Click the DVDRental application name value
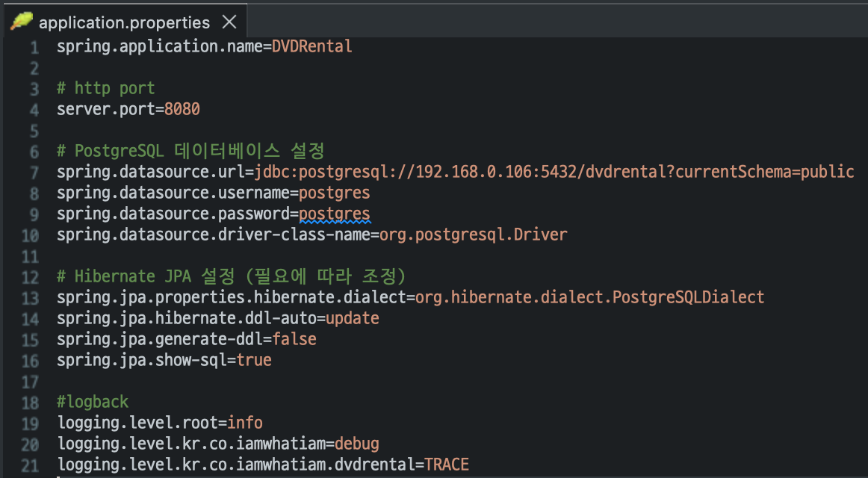The width and height of the screenshot is (868, 478). (312, 46)
